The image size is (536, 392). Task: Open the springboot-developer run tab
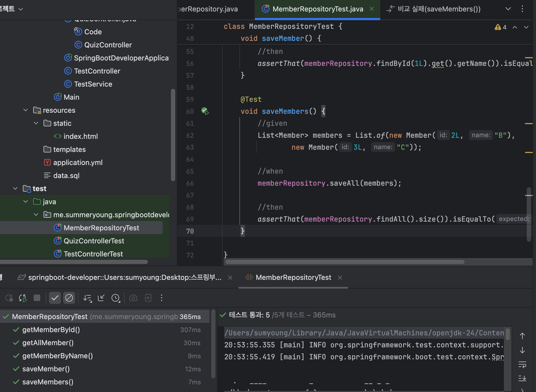click(125, 277)
